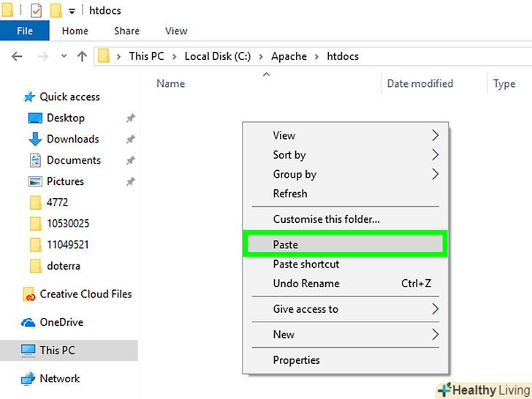Open the Downloads folder icon in sidebar
This screenshot has height=399, width=532.
(35, 139)
